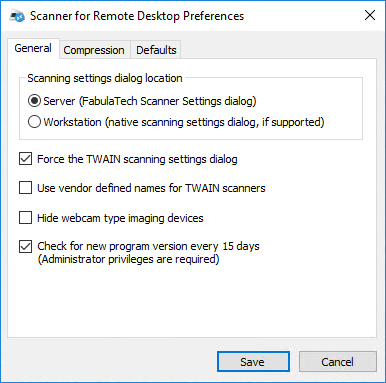The width and height of the screenshot is (386, 383).
Task: Click the 'Scanner for Remote Desktop Preferences' title text
Action: click(137, 16)
